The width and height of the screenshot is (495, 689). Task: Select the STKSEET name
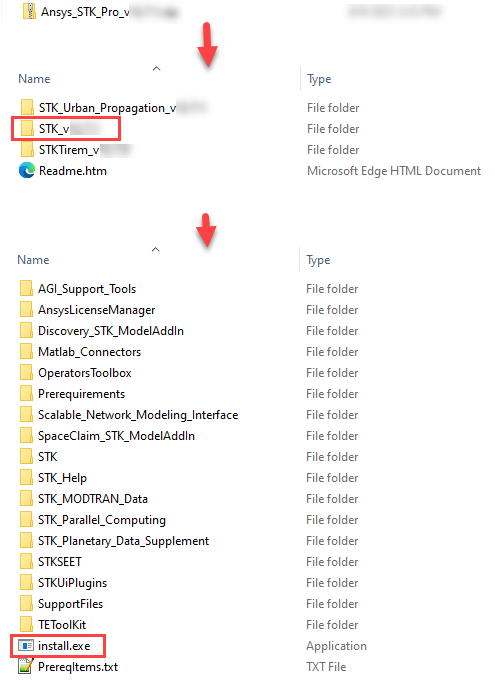click(60, 562)
